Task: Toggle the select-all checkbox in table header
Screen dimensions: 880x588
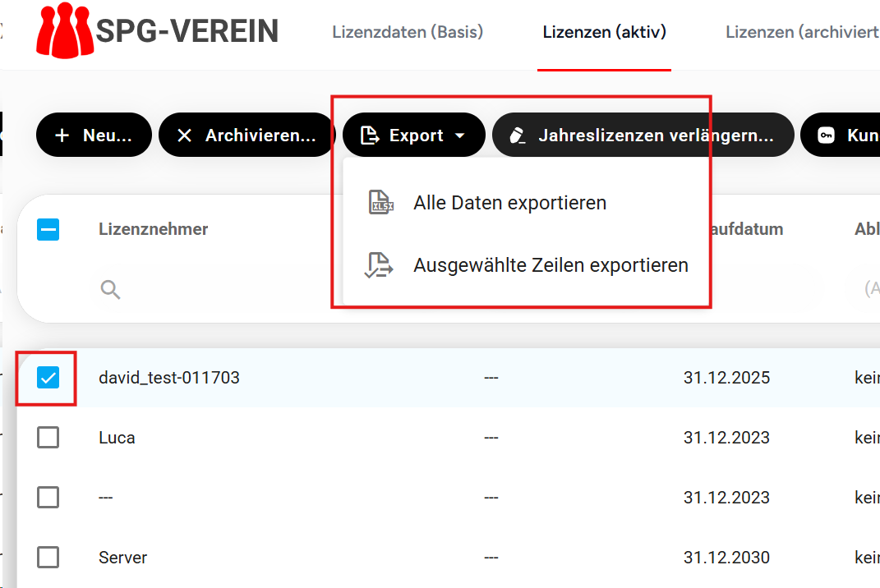Action: (x=48, y=229)
